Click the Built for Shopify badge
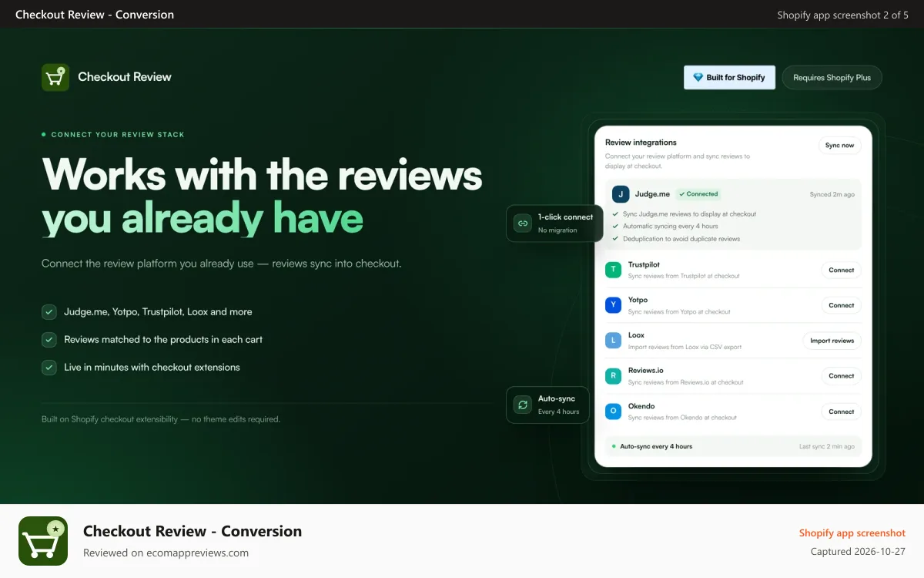This screenshot has height=578, width=924. 729,78
